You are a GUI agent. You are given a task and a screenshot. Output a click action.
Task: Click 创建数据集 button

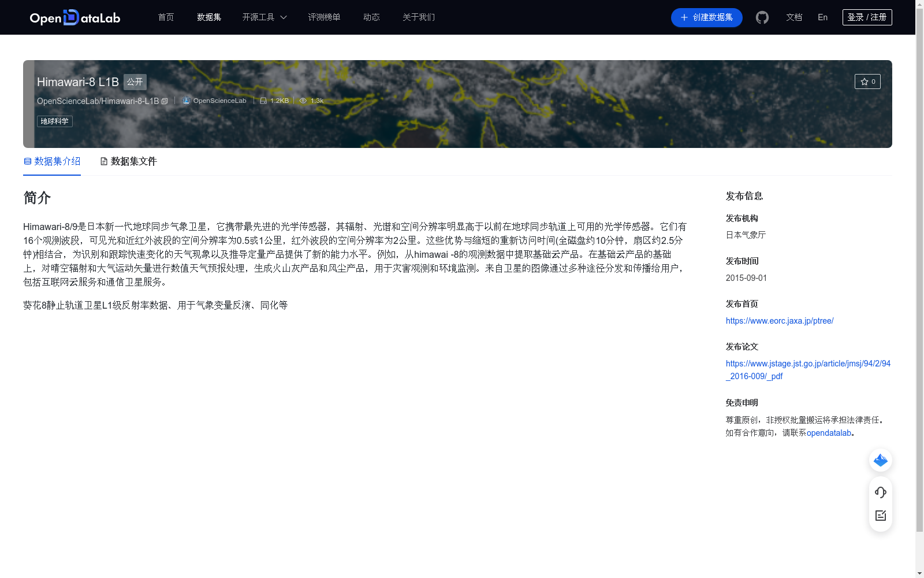pos(707,17)
